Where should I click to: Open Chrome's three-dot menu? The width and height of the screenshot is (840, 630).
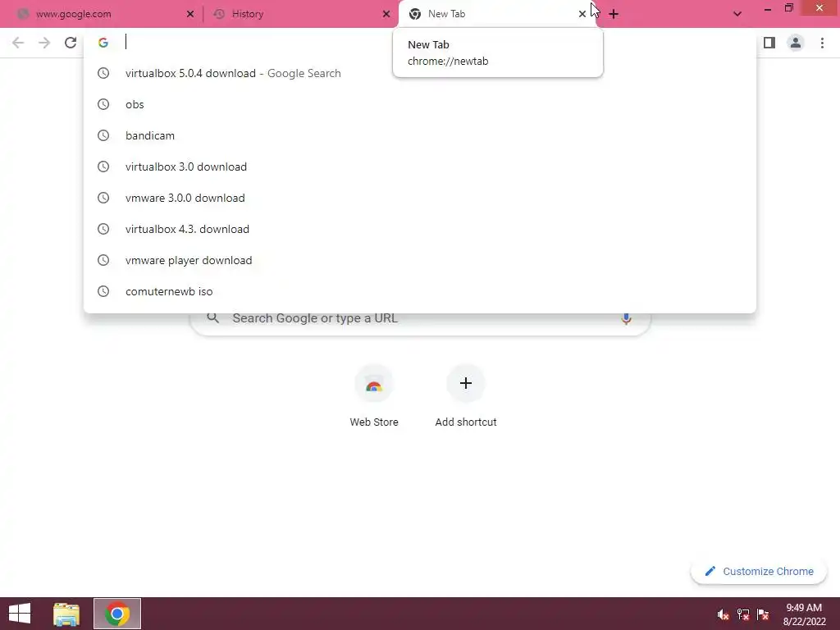(822, 43)
